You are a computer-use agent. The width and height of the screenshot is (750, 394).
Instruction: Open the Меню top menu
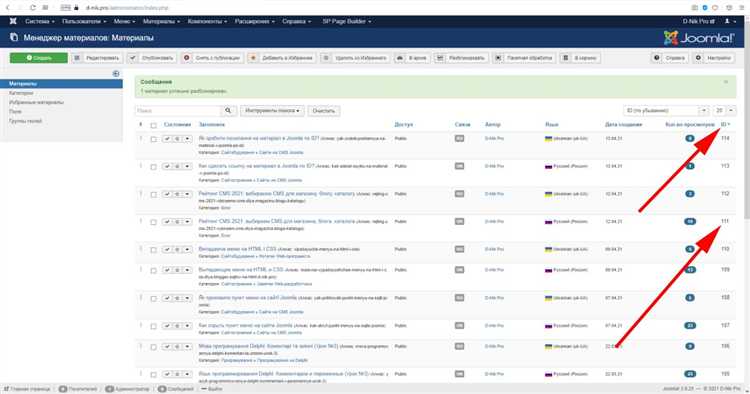pos(124,21)
